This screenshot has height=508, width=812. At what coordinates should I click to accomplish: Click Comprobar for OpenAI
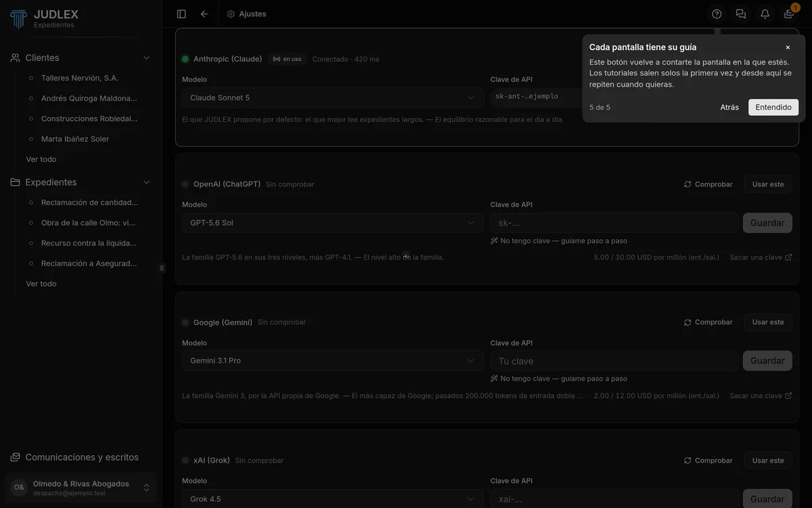click(708, 184)
